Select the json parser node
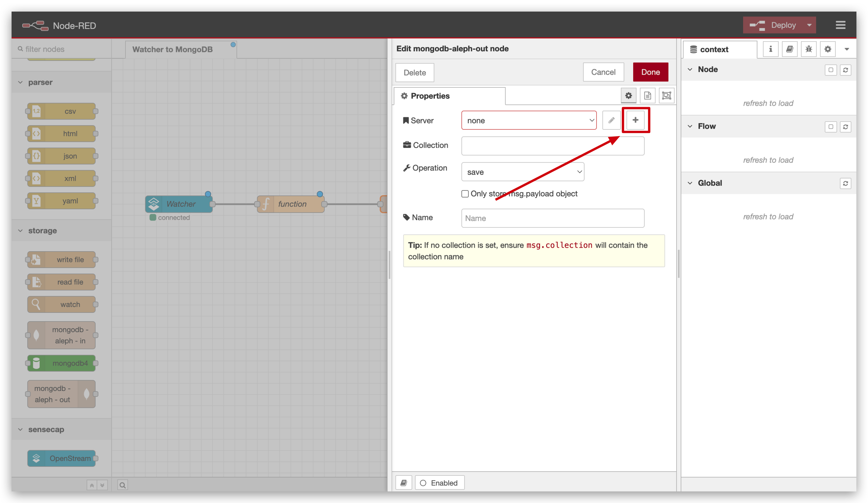Screen dimensions: 868x503 coord(61,156)
